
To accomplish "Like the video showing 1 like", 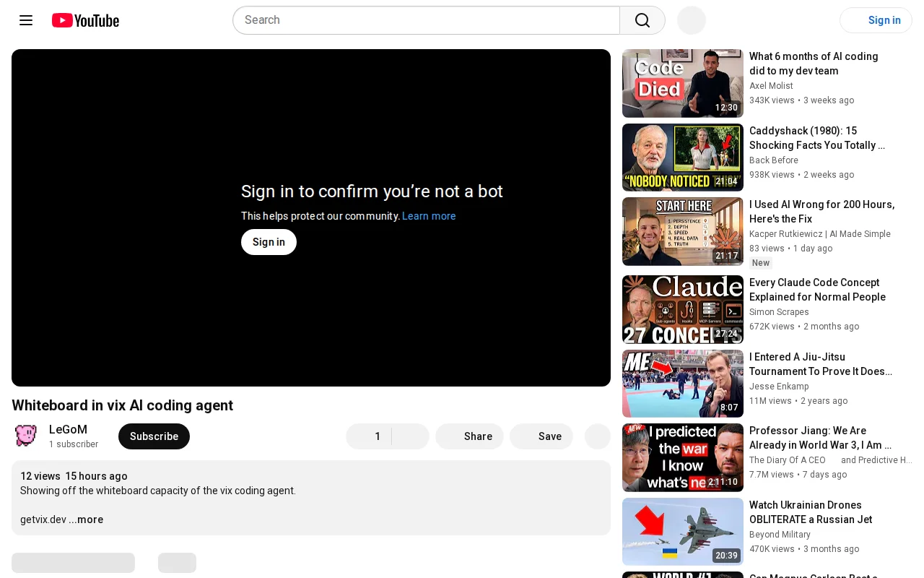I will click(x=369, y=436).
